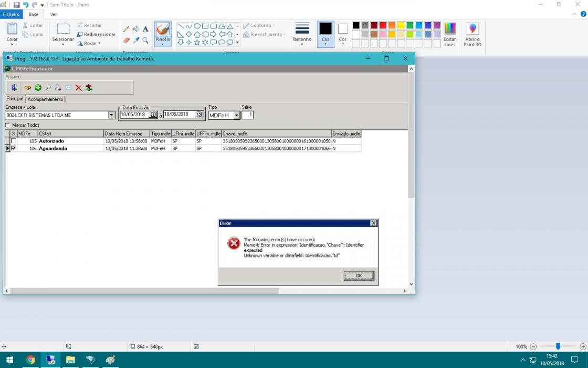Select the Cor 2 button

[x=343, y=34]
